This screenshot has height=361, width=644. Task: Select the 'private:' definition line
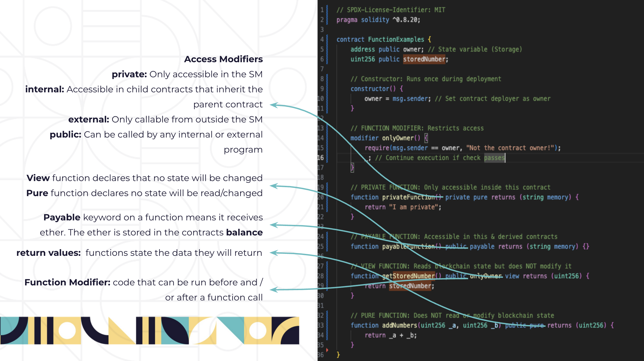(x=187, y=74)
